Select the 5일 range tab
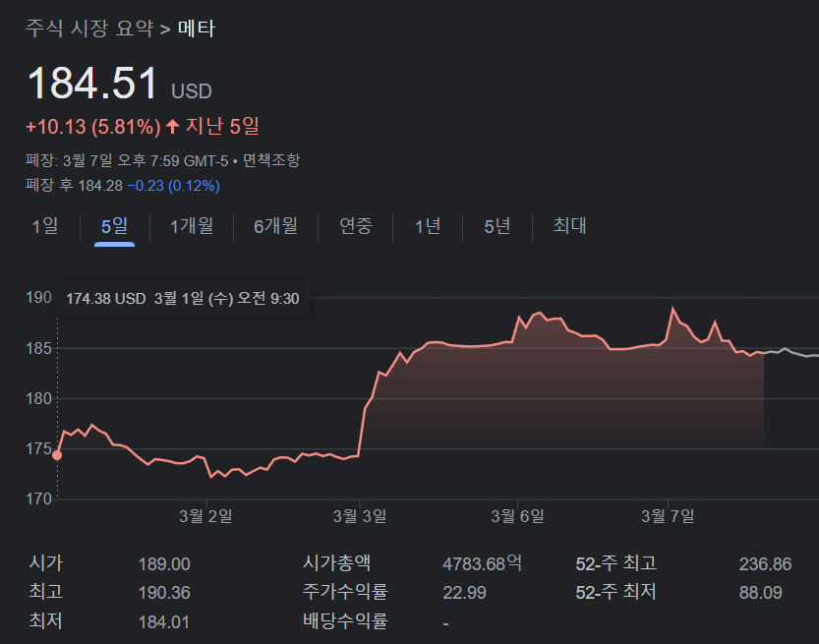 [x=114, y=226]
